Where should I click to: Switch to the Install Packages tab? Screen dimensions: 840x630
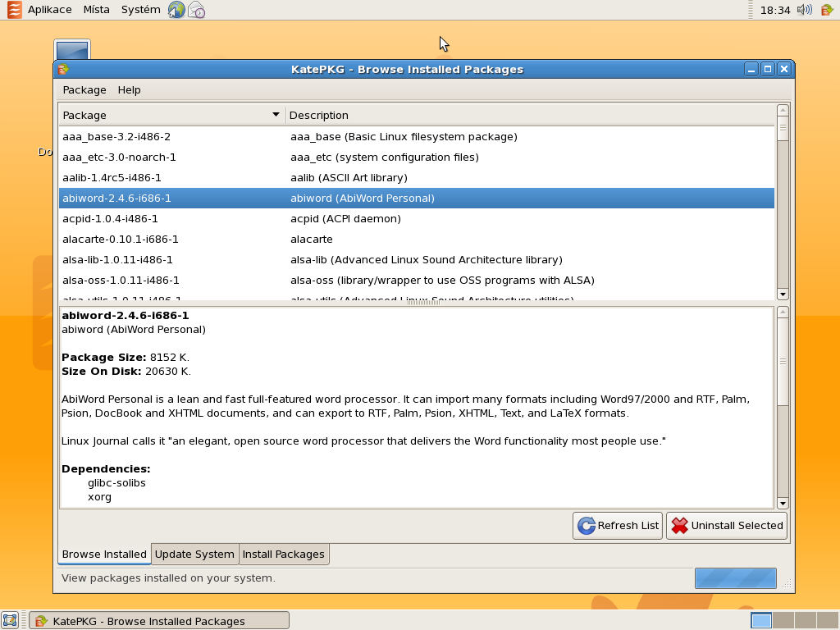283,554
